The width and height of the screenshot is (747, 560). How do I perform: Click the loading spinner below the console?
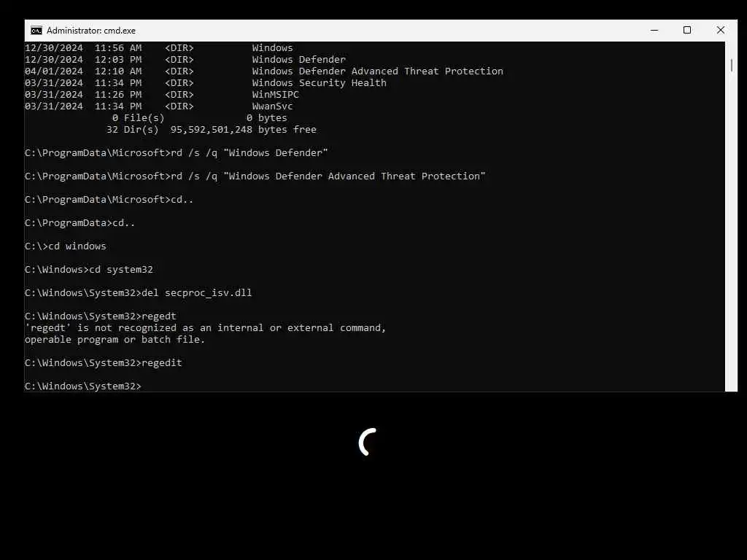368,442
